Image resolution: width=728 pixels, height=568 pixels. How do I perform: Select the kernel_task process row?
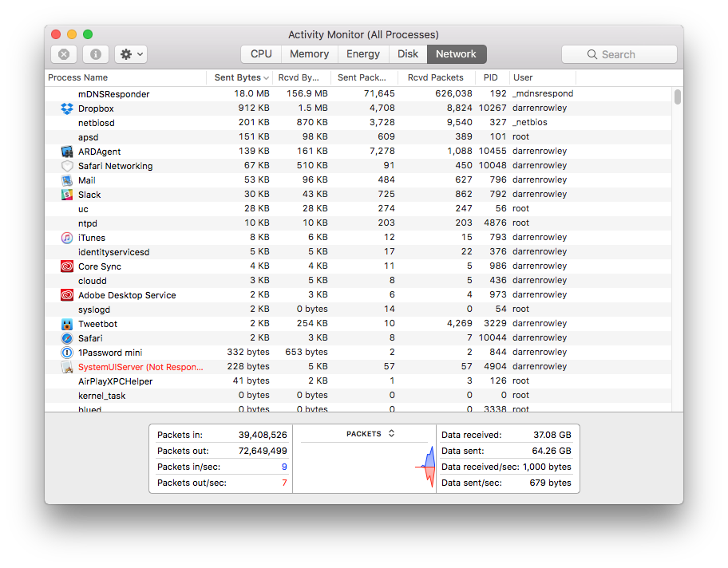click(x=358, y=396)
